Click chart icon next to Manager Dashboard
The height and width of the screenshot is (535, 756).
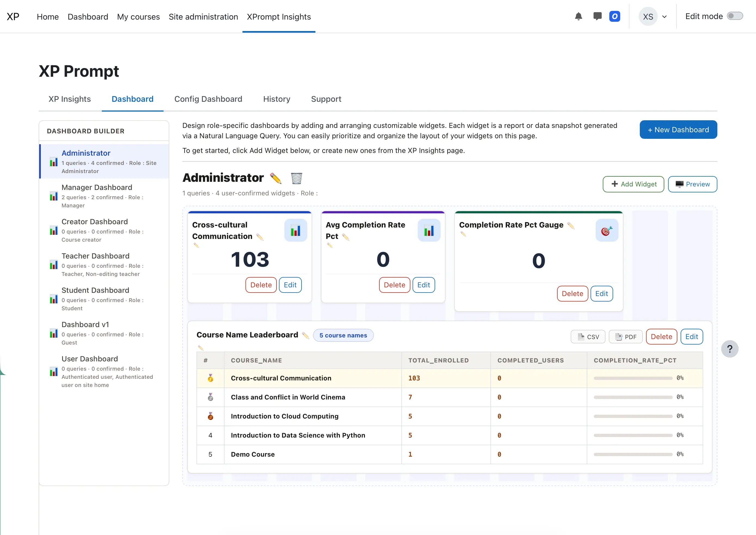coord(54,196)
